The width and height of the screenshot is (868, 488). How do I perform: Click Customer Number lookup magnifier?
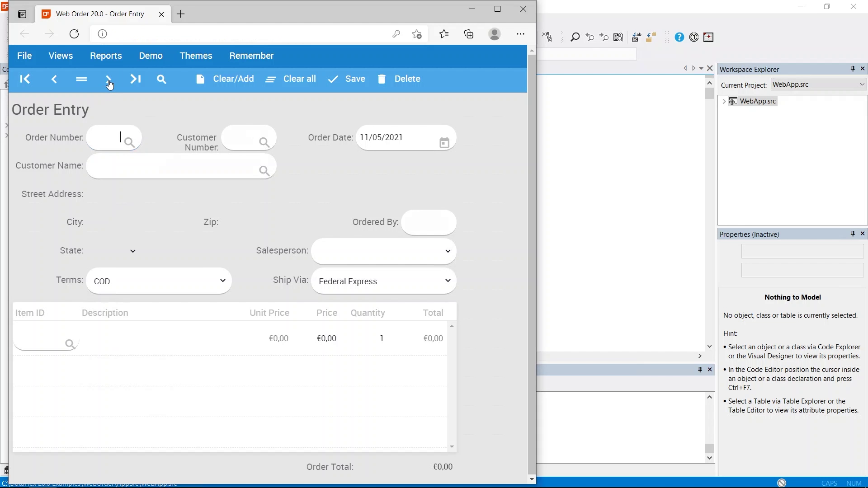coord(264,143)
